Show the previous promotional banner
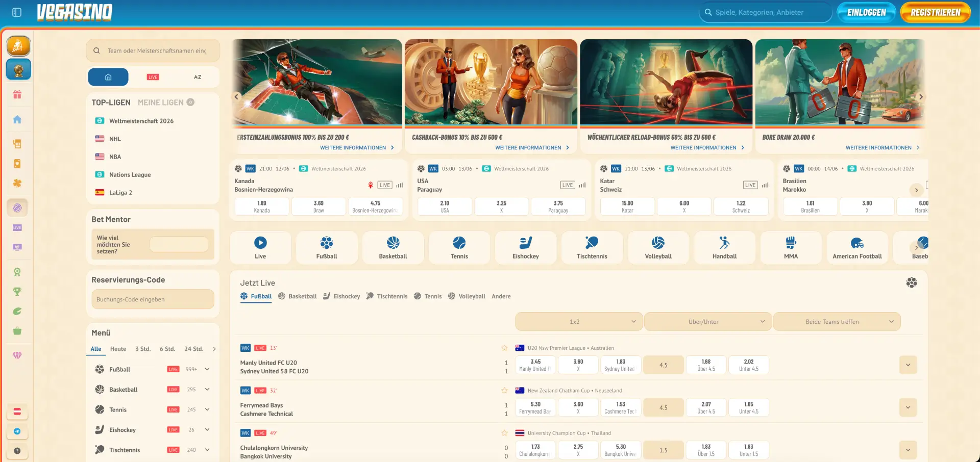This screenshot has width=980, height=462. pyautogui.click(x=236, y=96)
